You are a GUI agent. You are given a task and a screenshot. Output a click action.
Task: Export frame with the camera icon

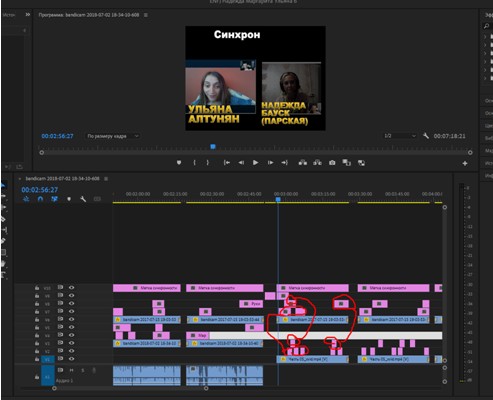coord(332,163)
